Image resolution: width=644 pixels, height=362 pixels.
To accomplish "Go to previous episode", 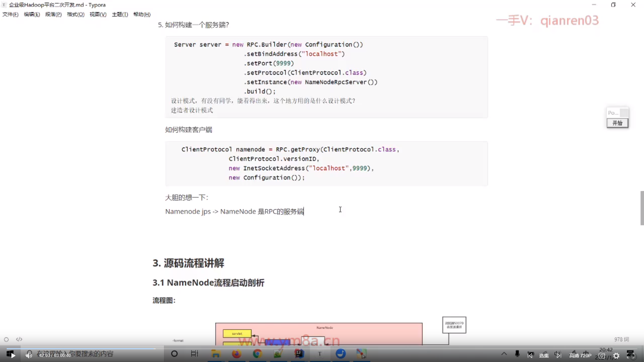I will pos(530,355).
